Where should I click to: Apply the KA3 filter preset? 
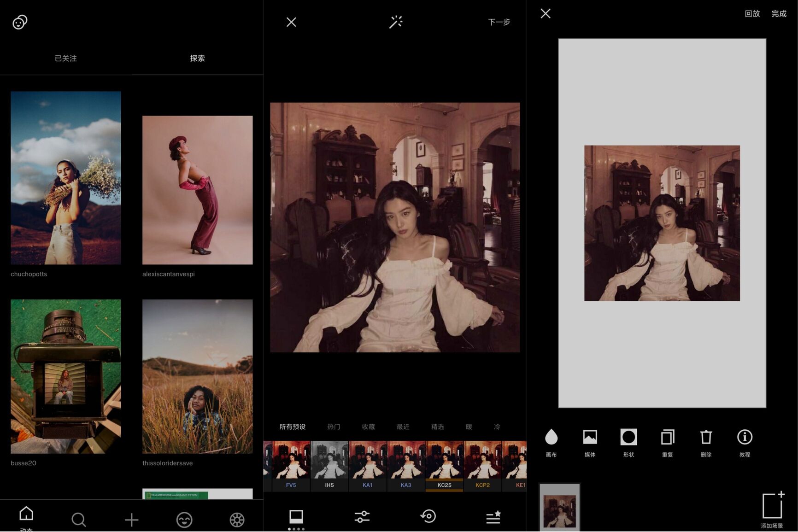(406, 466)
